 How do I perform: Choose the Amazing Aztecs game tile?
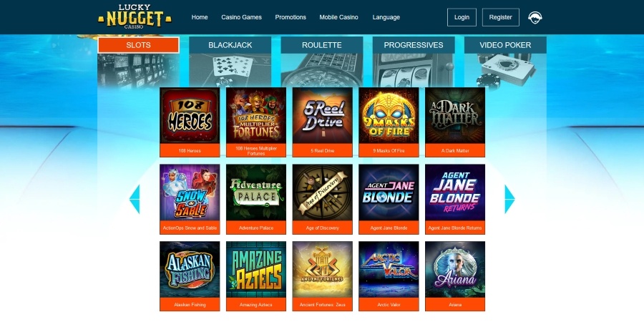click(256, 276)
